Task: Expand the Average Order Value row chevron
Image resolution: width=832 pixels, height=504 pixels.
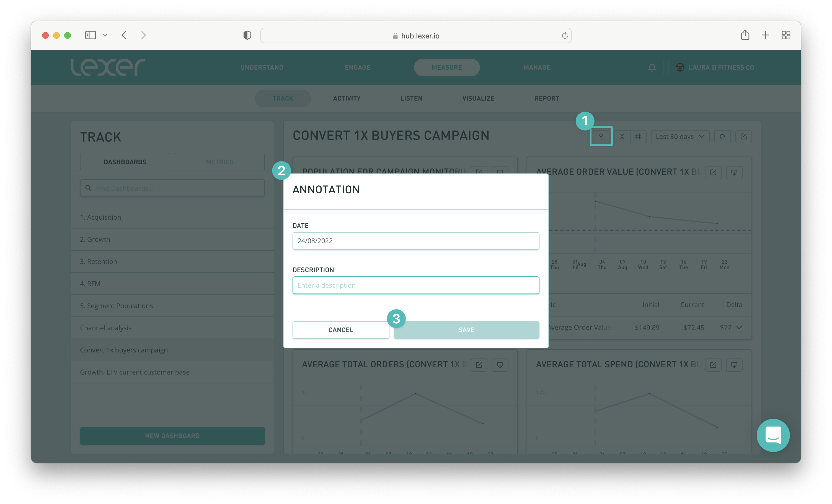Action: 739,328
